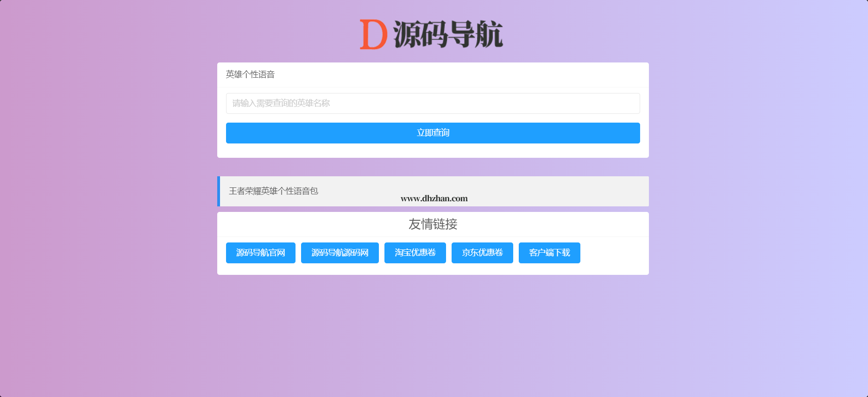Visit the 京东优惠卷 link
868x397 pixels.
482,253
